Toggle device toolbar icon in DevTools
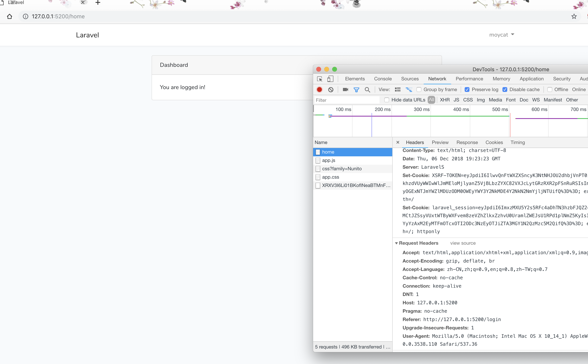This screenshot has width=588, height=364. pyautogui.click(x=330, y=79)
